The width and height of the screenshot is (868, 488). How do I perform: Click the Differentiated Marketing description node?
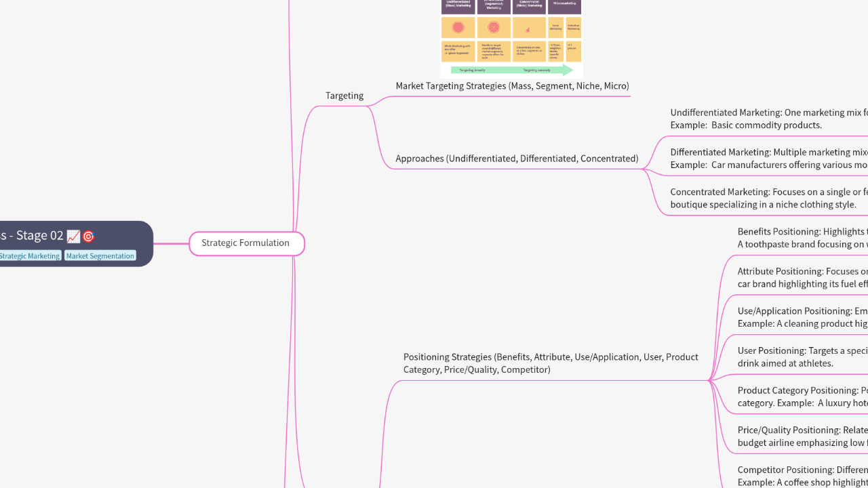point(769,158)
